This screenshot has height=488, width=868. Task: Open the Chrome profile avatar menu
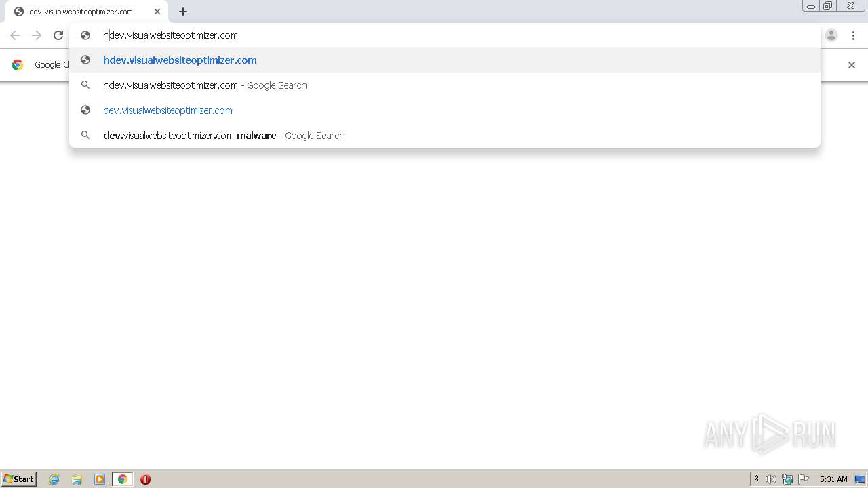click(831, 35)
